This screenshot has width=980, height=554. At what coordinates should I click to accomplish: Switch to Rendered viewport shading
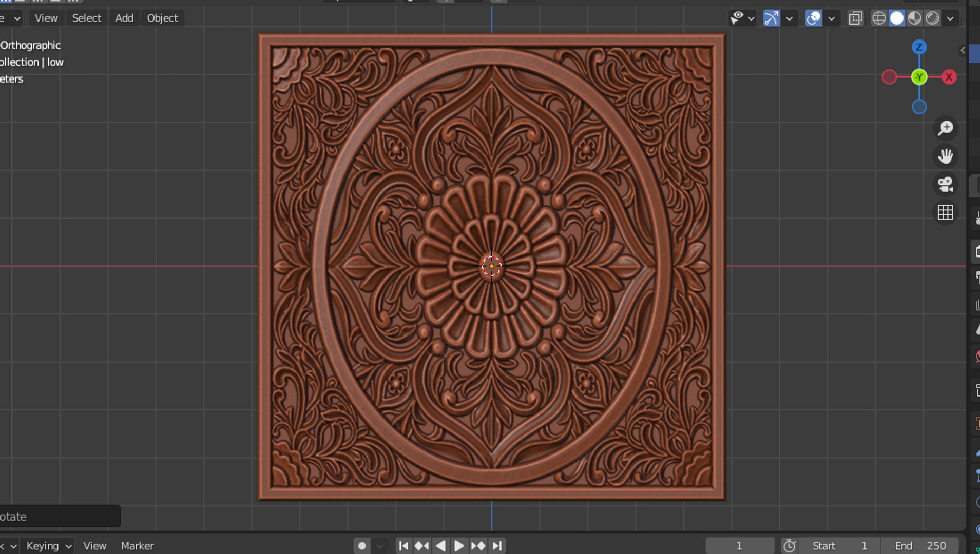(x=933, y=18)
